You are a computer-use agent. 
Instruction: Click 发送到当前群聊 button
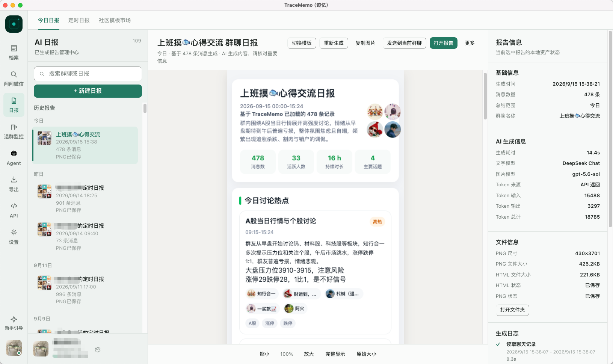(x=405, y=43)
